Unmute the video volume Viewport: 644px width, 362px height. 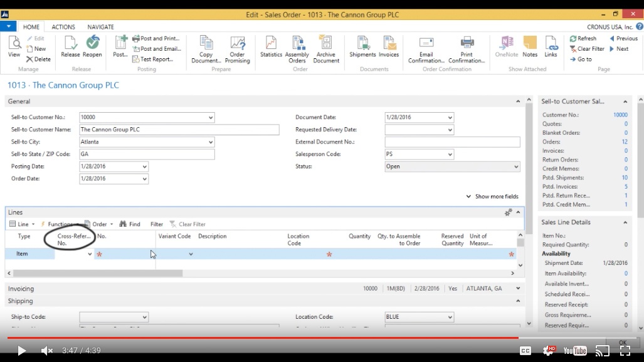47,351
